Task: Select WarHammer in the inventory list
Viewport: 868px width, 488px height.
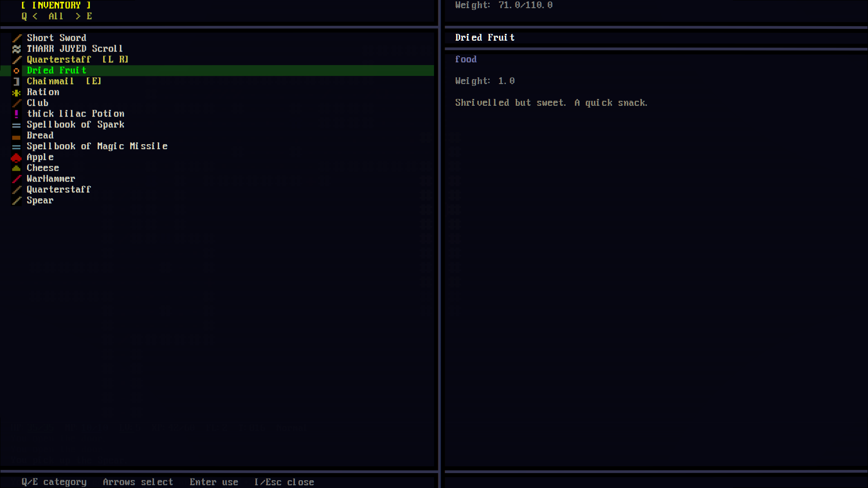Action: tap(217, 179)
